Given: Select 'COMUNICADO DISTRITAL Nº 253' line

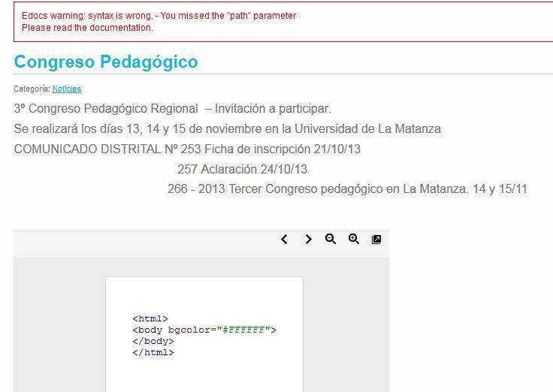Looking at the screenshot, I should click(187, 149).
